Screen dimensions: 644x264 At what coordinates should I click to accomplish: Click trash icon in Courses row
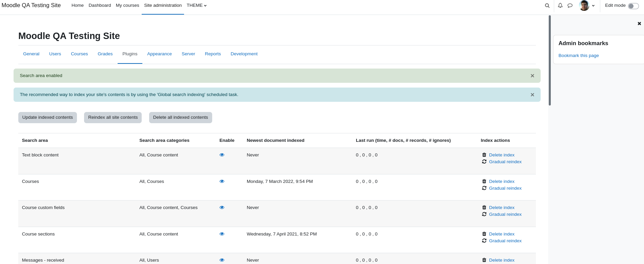tap(484, 181)
